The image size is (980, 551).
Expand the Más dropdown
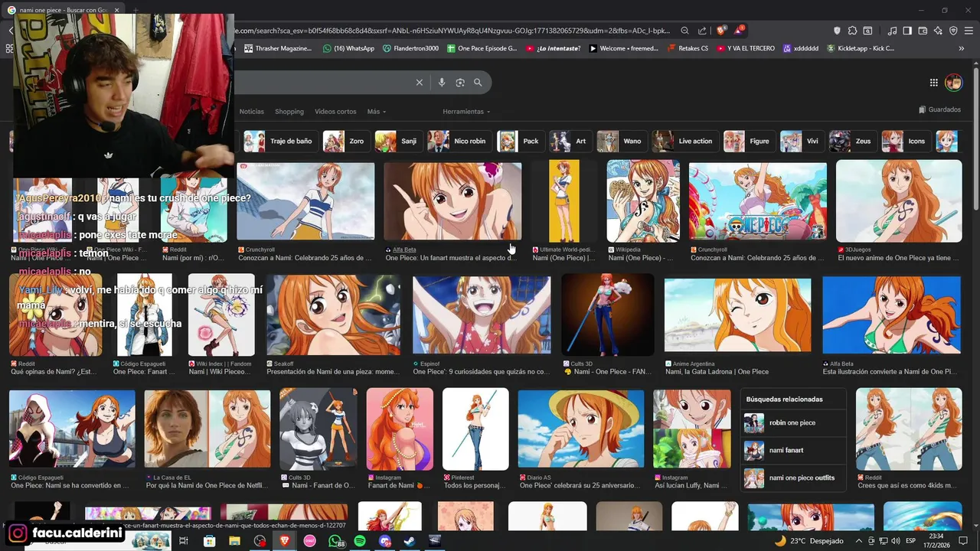click(376, 112)
